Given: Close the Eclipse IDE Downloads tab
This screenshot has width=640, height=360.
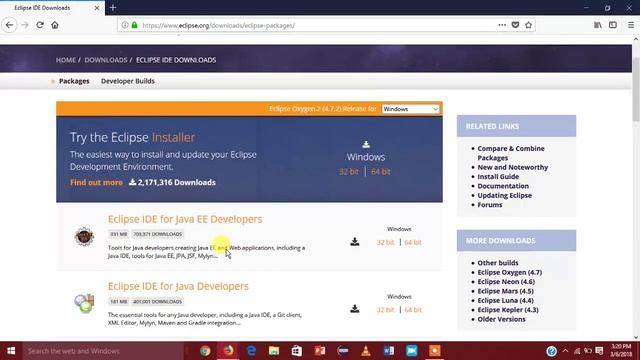Looking at the screenshot, I should point(97,8).
